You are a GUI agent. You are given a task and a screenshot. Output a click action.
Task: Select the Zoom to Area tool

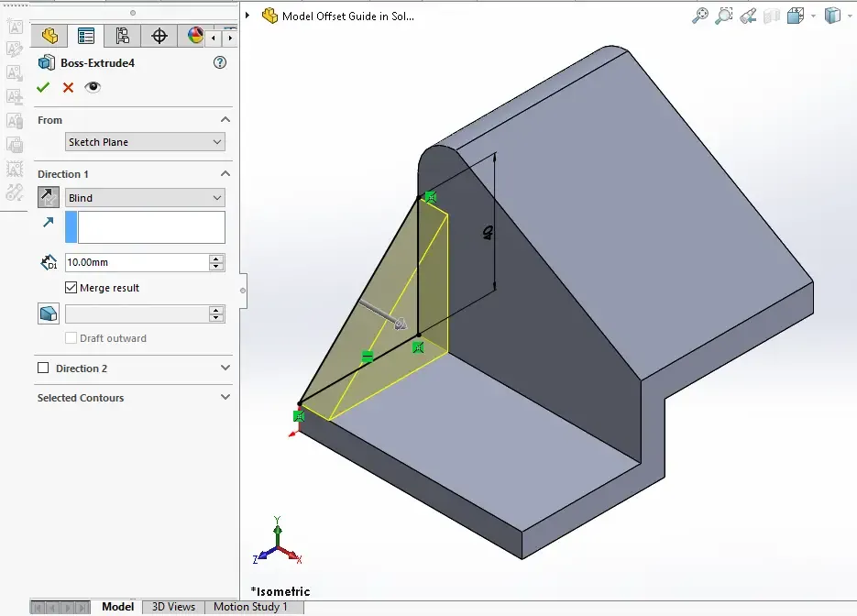724,16
